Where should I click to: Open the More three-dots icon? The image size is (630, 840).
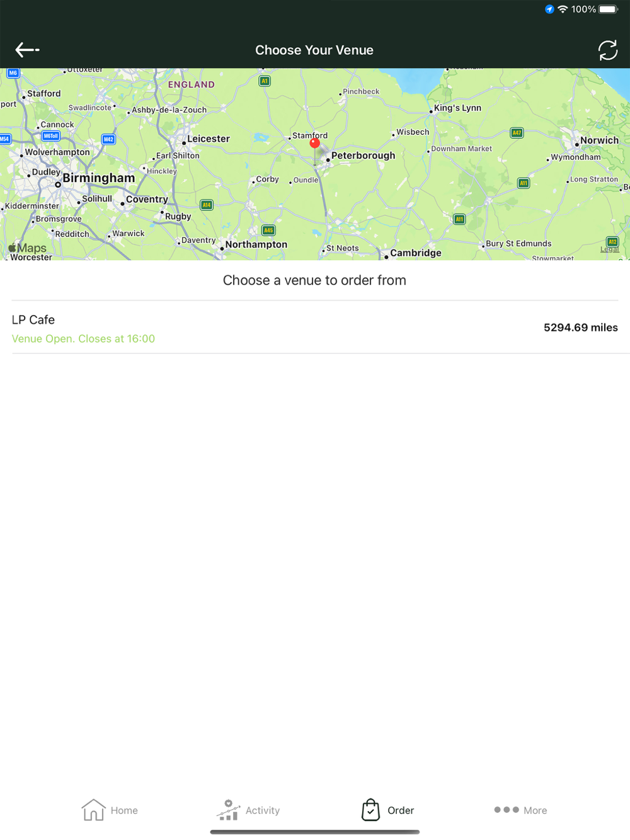coord(507,810)
